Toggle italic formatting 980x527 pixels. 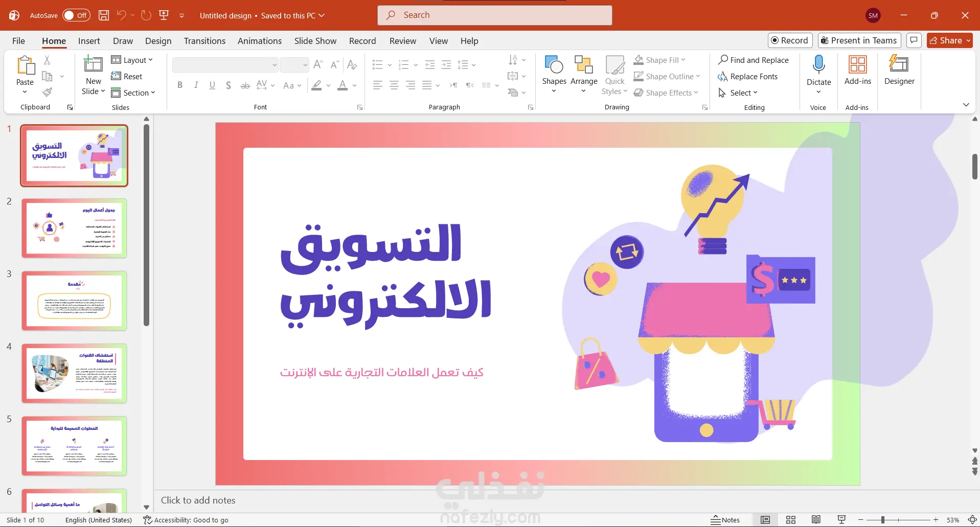coord(196,85)
